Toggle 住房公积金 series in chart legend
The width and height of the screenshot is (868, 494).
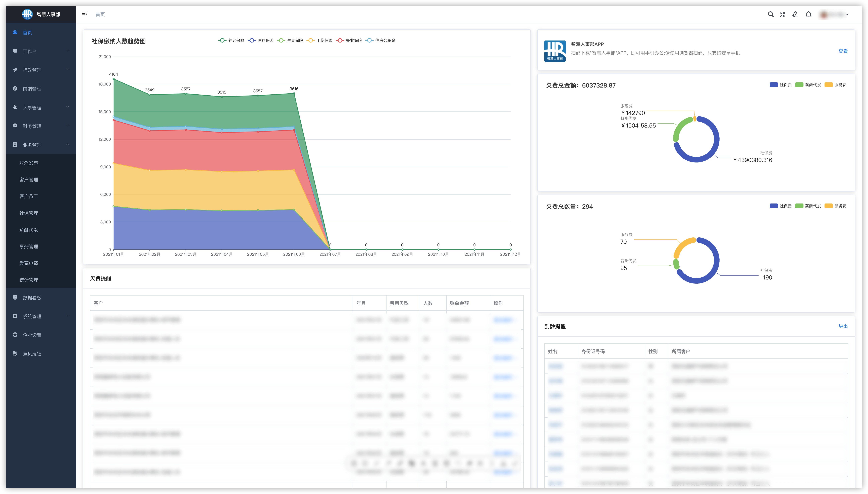point(381,40)
